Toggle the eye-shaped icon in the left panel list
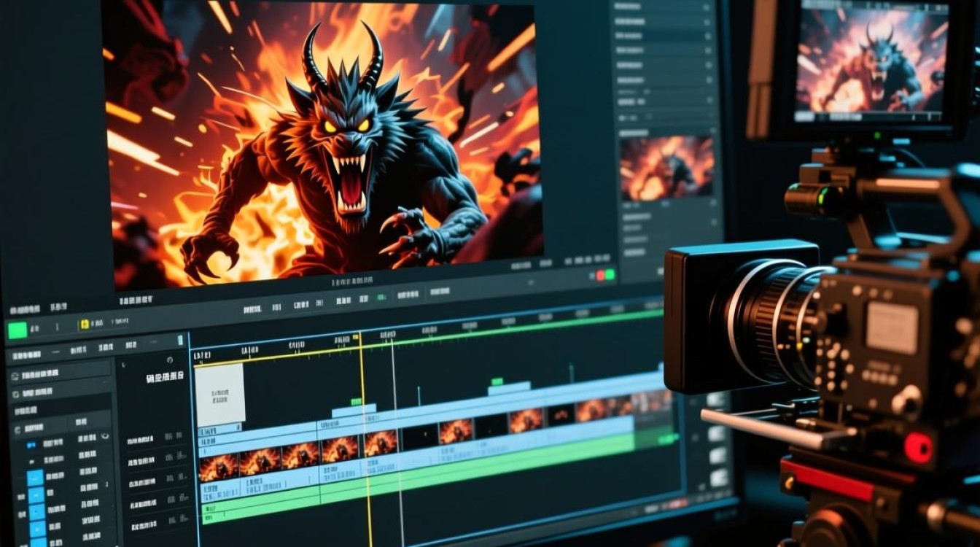This screenshot has width=980, height=547. tap(105, 437)
